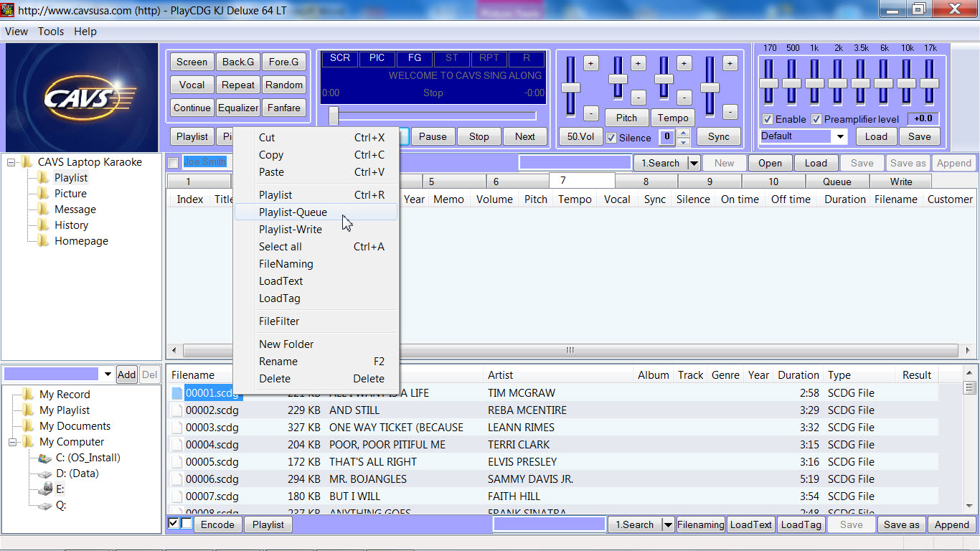980x551 pixels.
Task: Click the file icon beside 00003.scdg
Action: 176,428
